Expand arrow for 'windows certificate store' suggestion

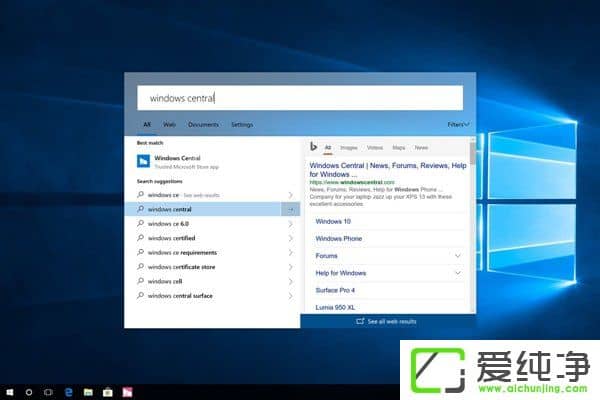[290, 267]
